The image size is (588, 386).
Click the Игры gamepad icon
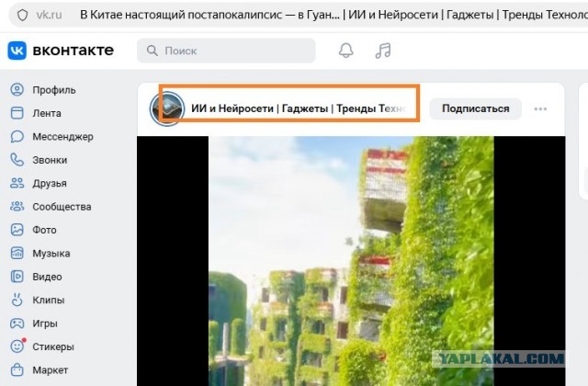[17, 323]
